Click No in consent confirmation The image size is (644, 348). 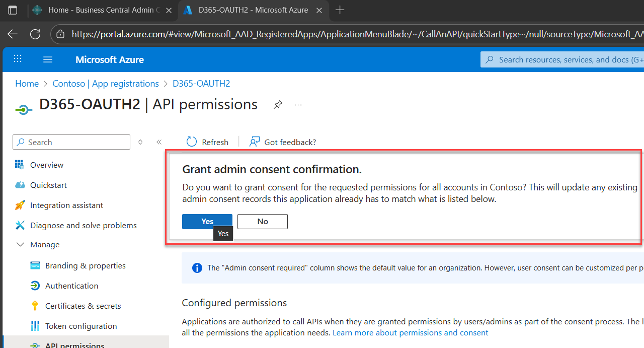pos(263,222)
